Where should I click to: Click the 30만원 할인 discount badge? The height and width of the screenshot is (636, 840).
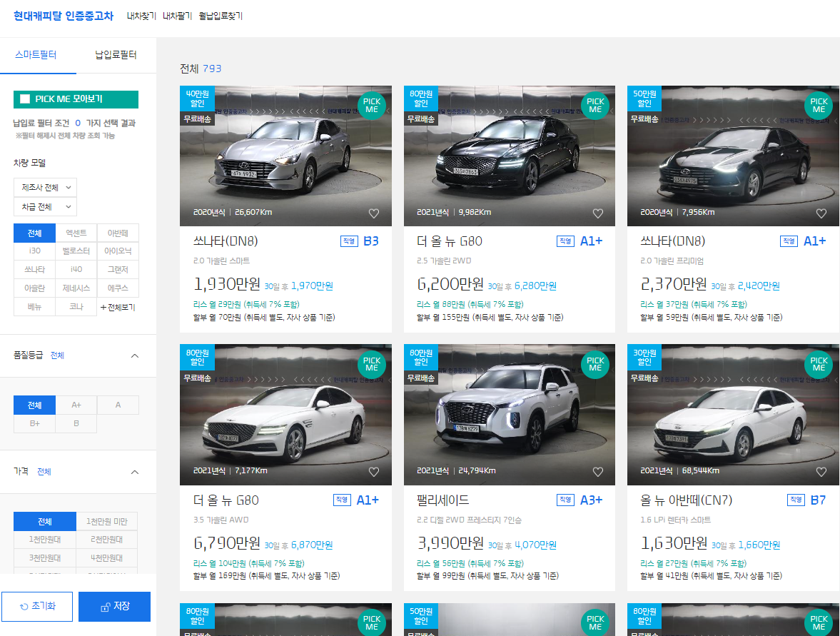[644, 357]
